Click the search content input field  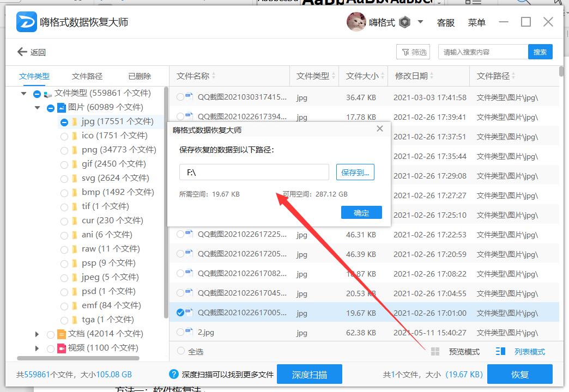(x=483, y=52)
